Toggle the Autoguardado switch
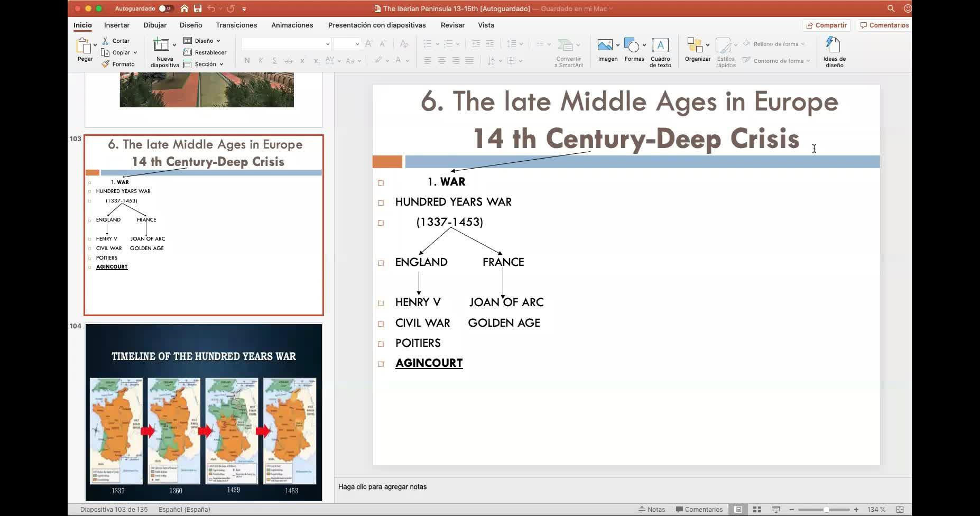 click(x=165, y=8)
